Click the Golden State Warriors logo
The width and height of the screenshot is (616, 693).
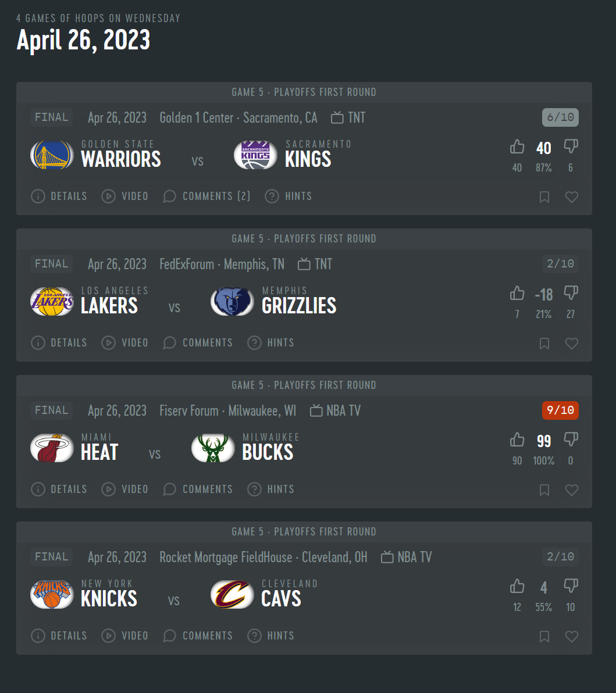(x=52, y=155)
